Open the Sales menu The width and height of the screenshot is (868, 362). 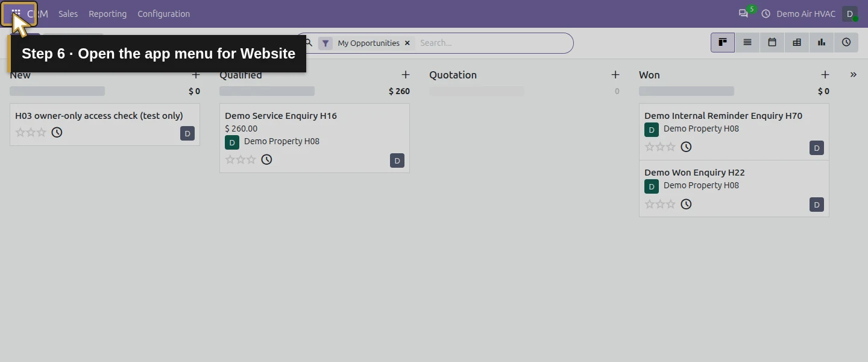68,14
